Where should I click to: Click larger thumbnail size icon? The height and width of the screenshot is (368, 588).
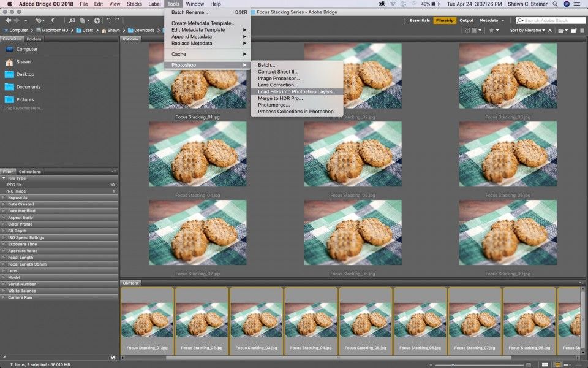529,364
